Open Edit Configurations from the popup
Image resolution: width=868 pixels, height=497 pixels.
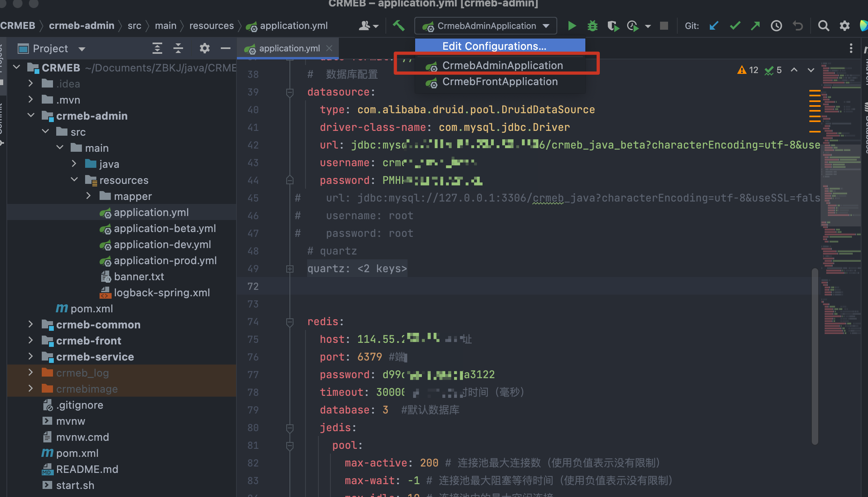point(493,46)
